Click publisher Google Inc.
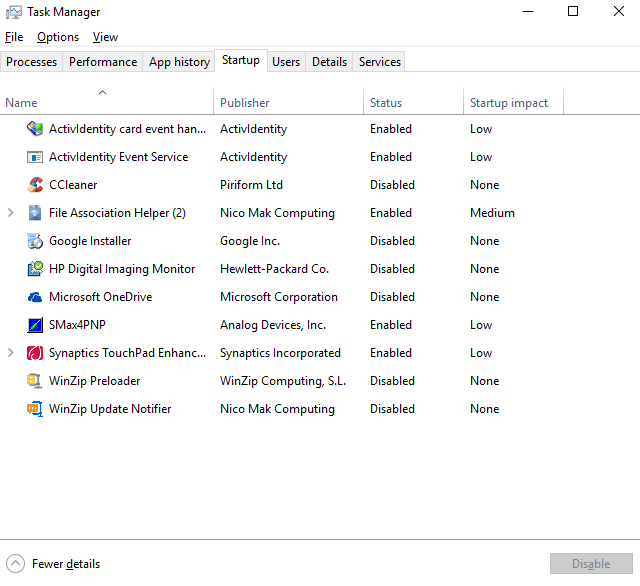This screenshot has height=586, width=640. pyautogui.click(x=250, y=241)
